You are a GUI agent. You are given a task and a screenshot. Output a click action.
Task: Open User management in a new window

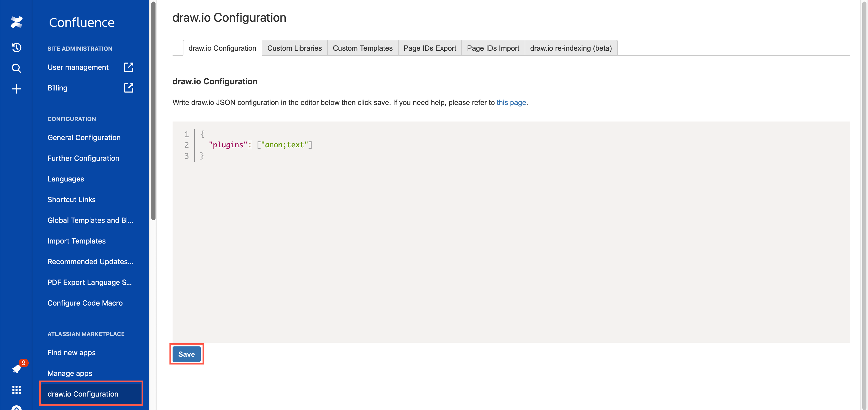pyautogui.click(x=129, y=67)
